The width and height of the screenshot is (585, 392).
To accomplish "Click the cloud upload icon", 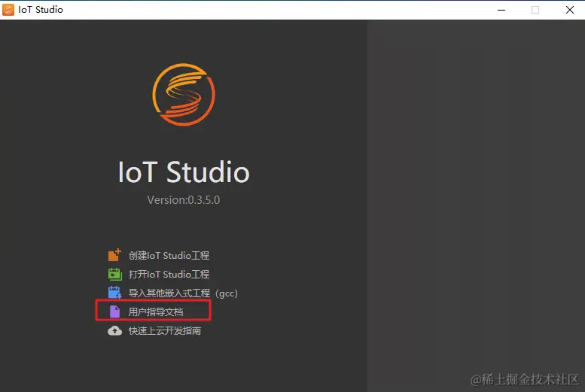I will click(115, 330).
